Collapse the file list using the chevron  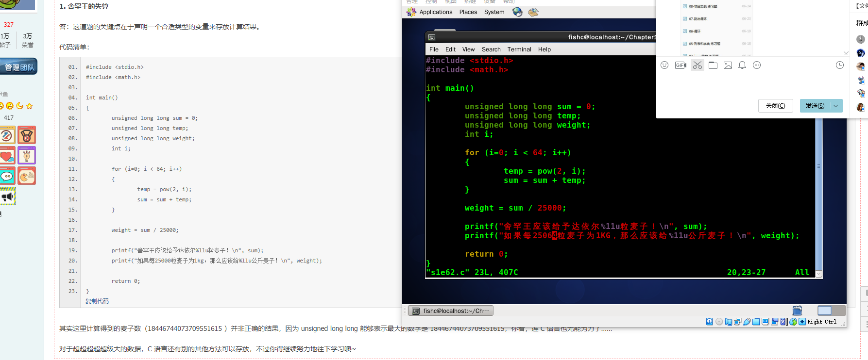(x=846, y=53)
